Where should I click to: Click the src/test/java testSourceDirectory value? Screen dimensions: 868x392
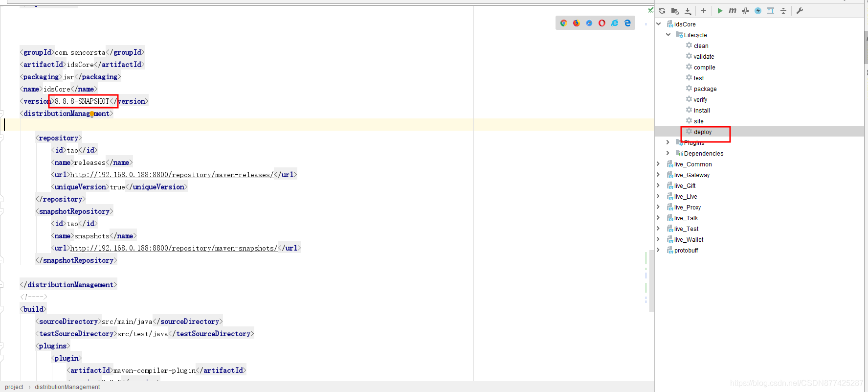click(x=143, y=334)
